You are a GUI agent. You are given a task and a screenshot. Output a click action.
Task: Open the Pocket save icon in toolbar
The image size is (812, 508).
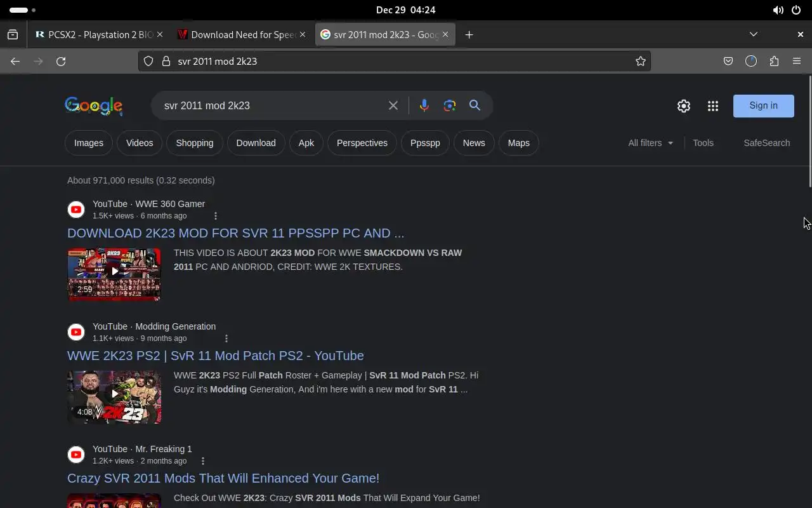click(728, 61)
